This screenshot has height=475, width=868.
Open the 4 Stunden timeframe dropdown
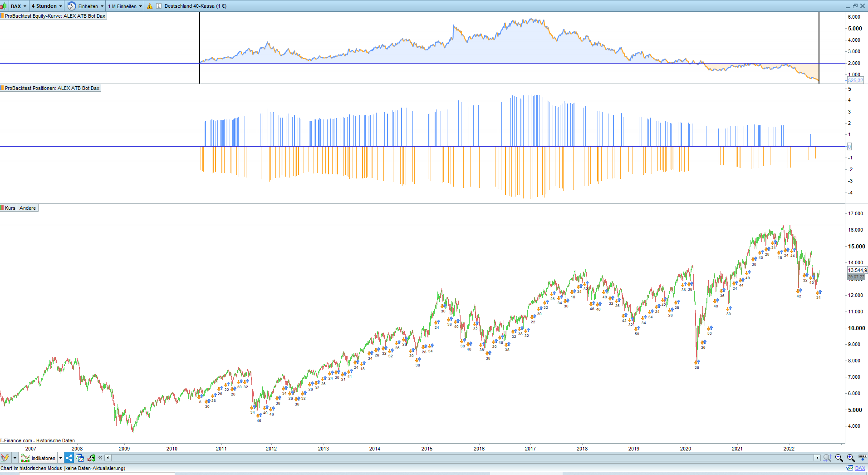47,6
